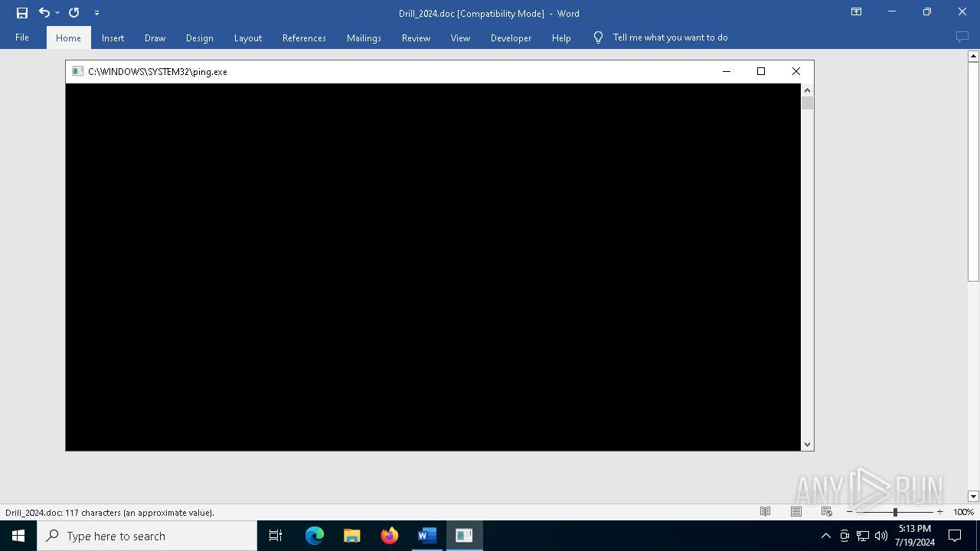The height and width of the screenshot is (551, 980).
Task: Click the console scrollbar up arrow
Action: 807,90
